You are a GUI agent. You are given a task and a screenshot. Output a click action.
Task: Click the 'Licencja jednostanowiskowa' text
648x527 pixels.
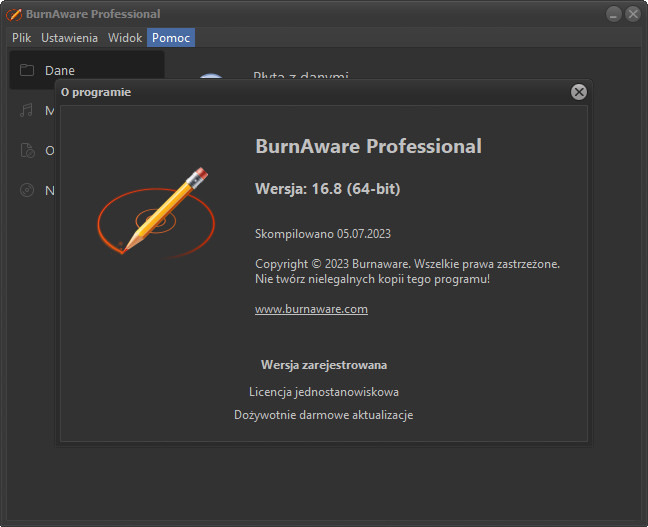pos(324,392)
